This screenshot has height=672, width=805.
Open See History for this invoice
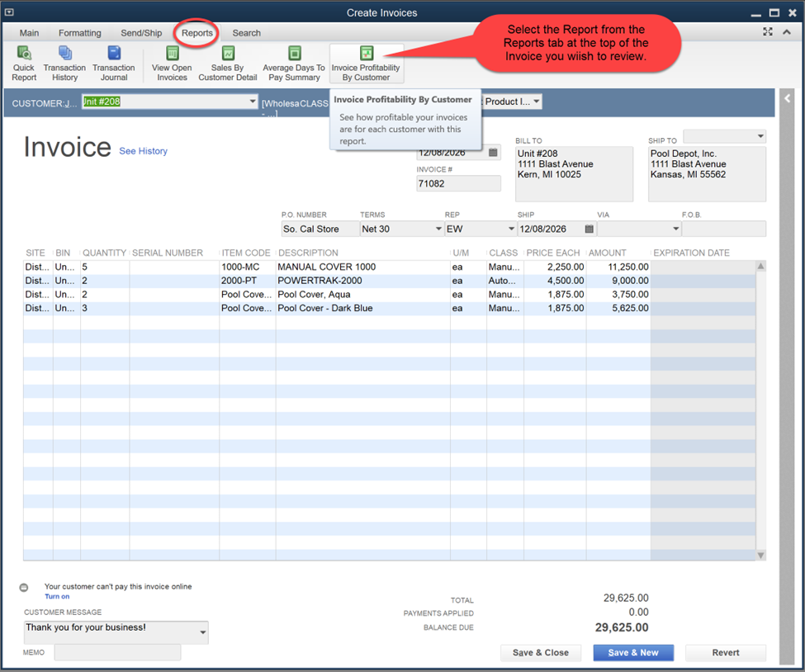(143, 151)
